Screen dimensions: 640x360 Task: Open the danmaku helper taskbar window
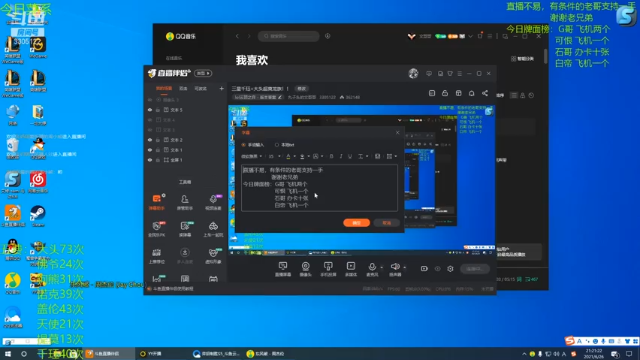coord(109,353)
